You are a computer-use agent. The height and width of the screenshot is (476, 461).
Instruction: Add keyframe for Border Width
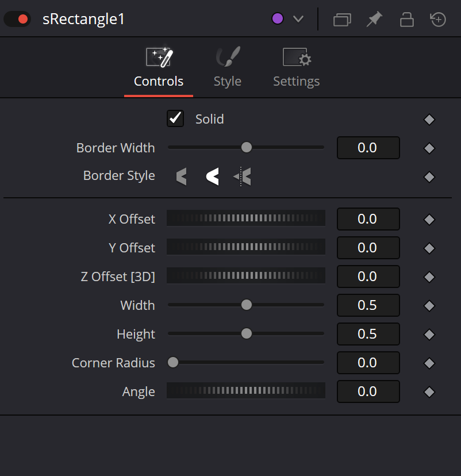(429, 148)
